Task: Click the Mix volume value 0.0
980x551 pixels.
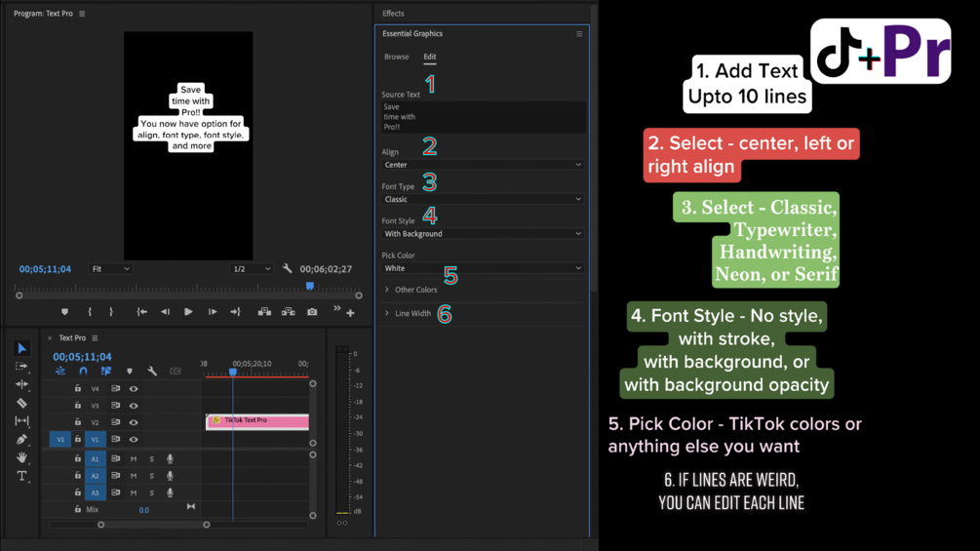Action: tap(143, 510)
